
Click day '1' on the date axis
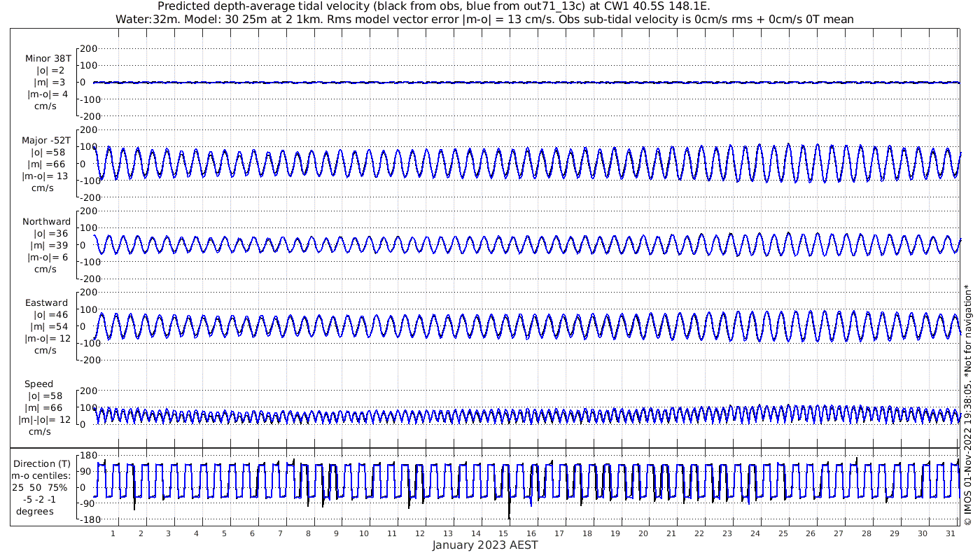tap(113, 533)
